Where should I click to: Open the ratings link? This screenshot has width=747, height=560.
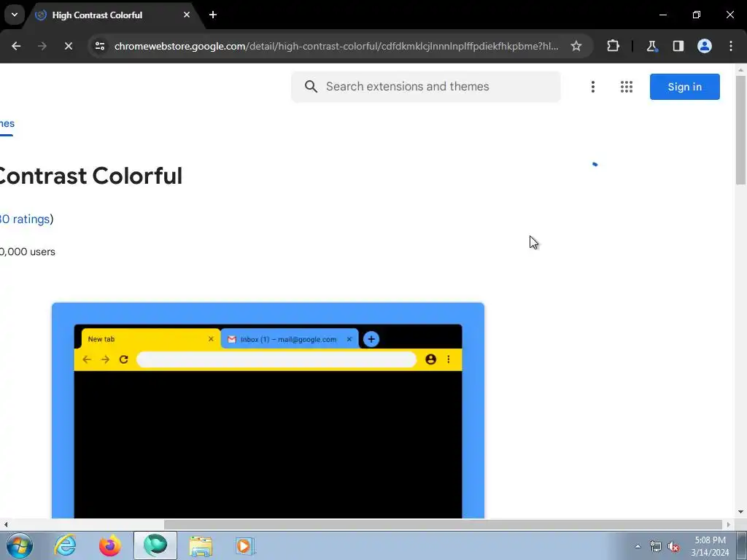[x=25, y=219]
